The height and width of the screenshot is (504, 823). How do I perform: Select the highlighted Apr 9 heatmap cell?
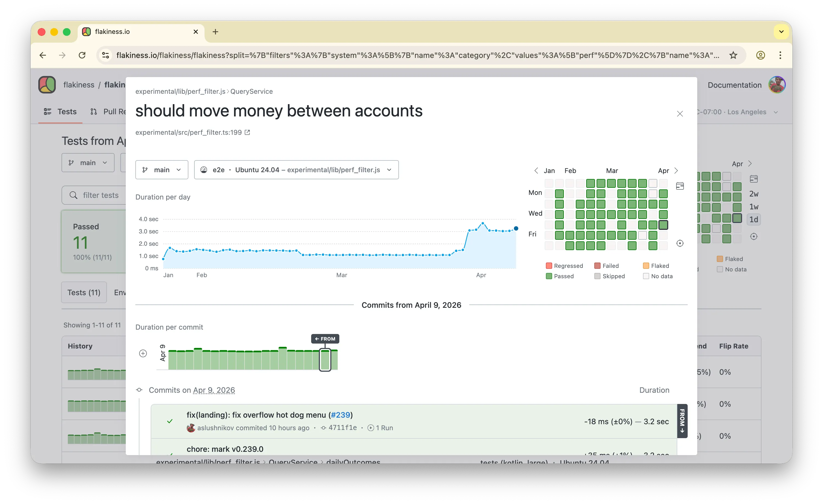coord(663,225)
